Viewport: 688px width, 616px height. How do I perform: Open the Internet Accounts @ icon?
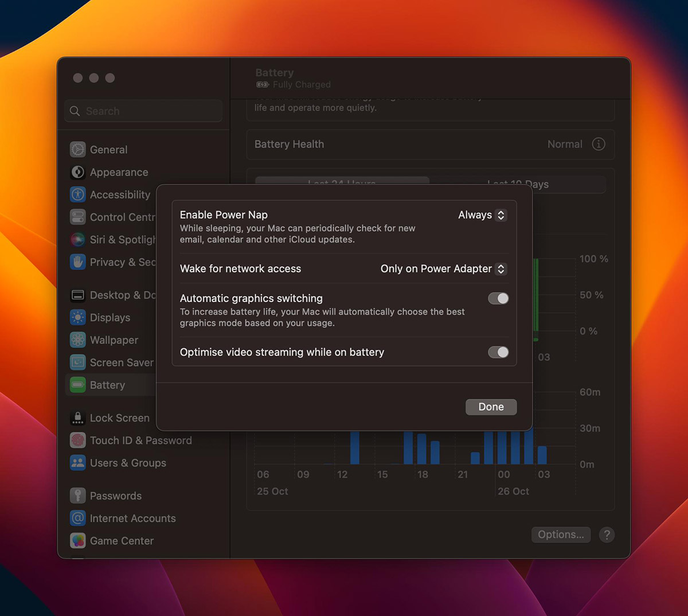click(x=78, y=518)
